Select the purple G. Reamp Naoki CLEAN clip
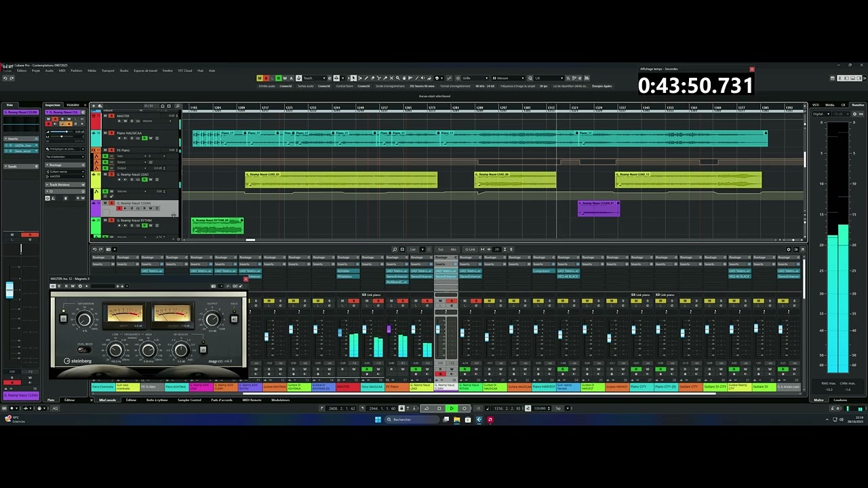868x488 pixels. pos(599,209)
